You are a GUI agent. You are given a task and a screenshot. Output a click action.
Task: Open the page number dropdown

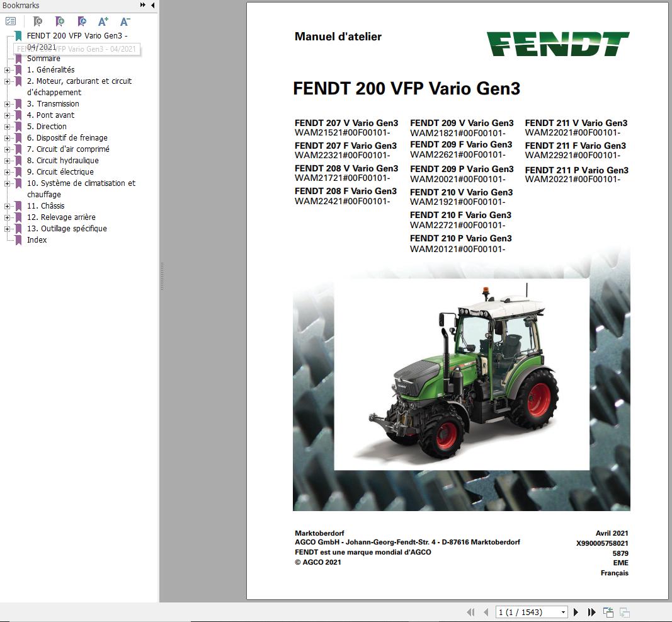click(x=564, y=612)
